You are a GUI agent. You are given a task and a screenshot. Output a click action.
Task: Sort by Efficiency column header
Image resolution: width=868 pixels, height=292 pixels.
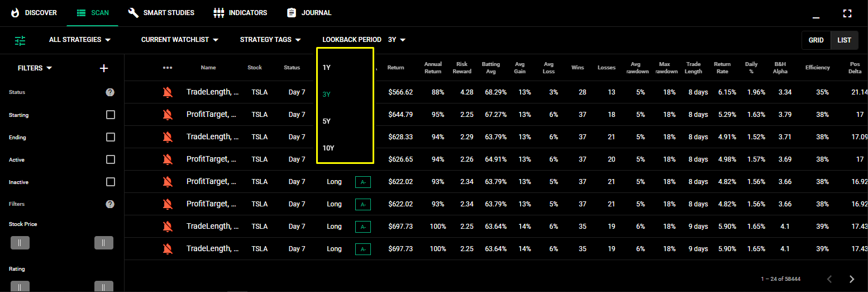(817, 68)
